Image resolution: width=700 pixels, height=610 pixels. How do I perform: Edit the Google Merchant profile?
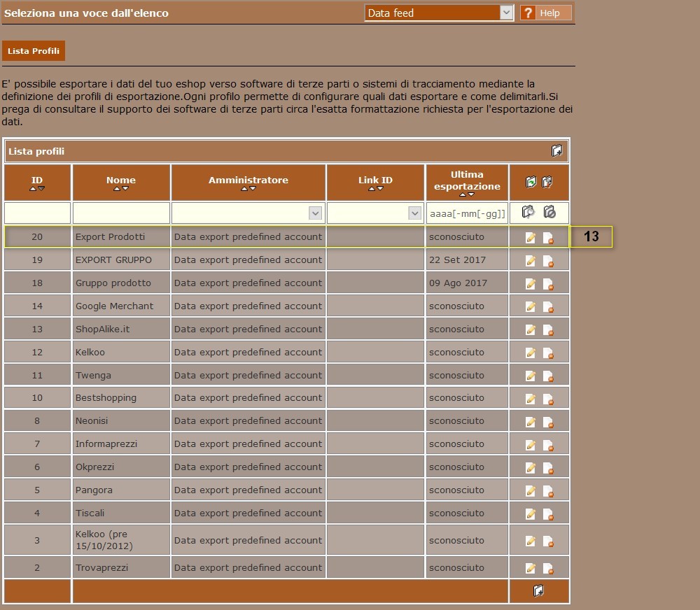531,307
